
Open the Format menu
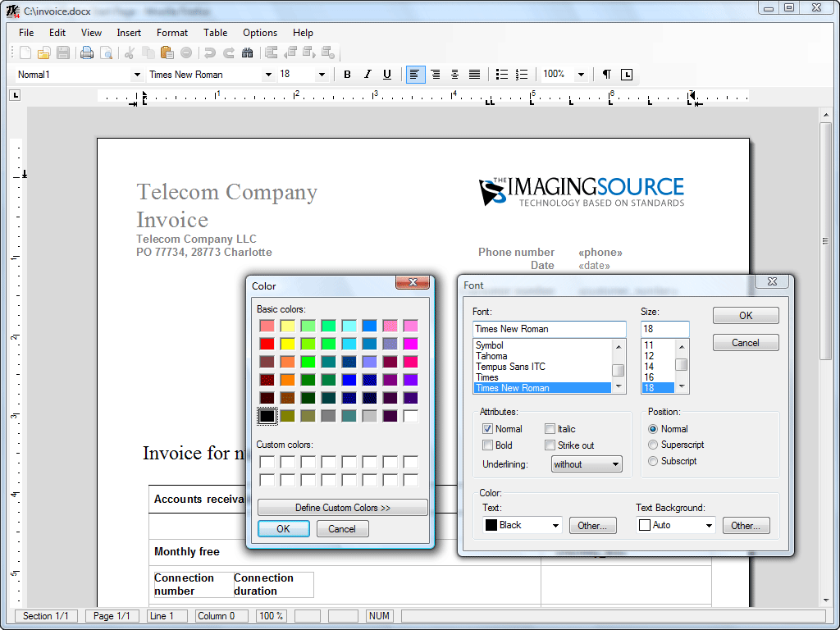pyautogui.click(x=172, y=33)
